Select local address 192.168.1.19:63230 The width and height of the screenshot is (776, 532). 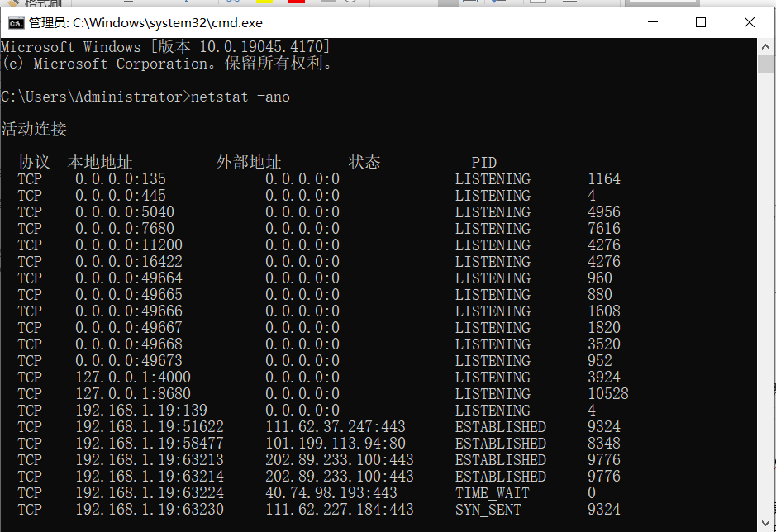click(150, 510)
